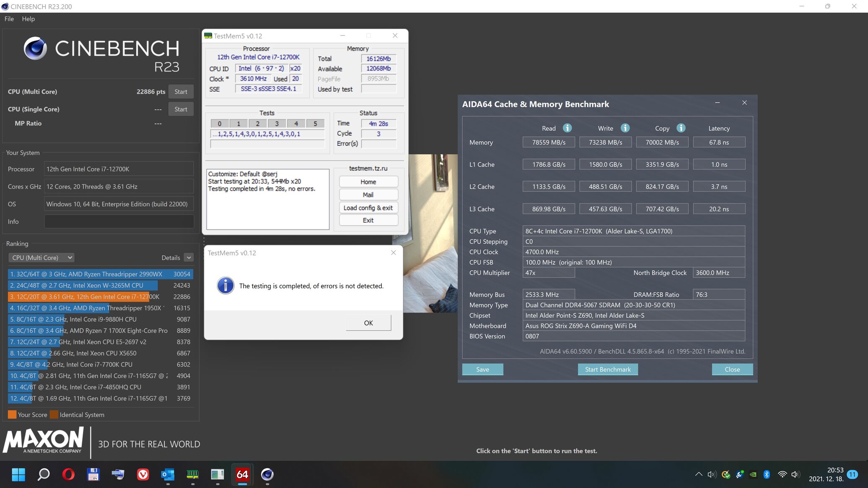Open the blue floppy disk taskbar app
868x488 pixels.
click(93, 475)
